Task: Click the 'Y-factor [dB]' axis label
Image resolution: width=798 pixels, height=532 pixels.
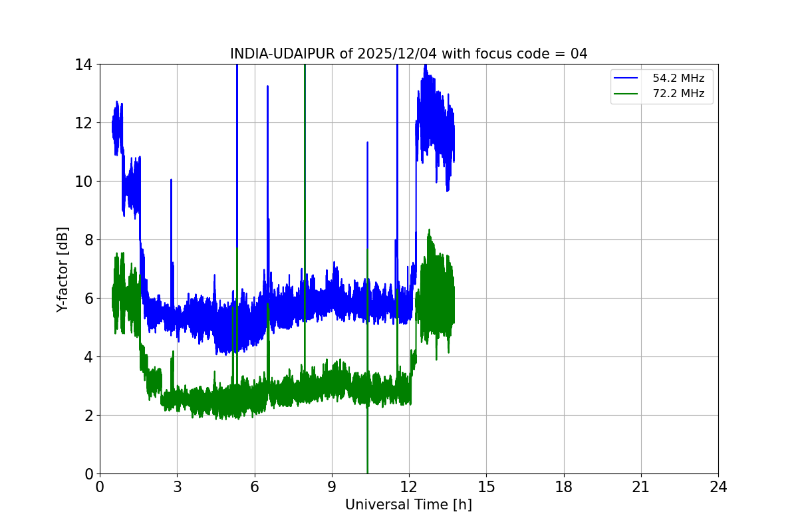Action: click(x=63, y=269)
